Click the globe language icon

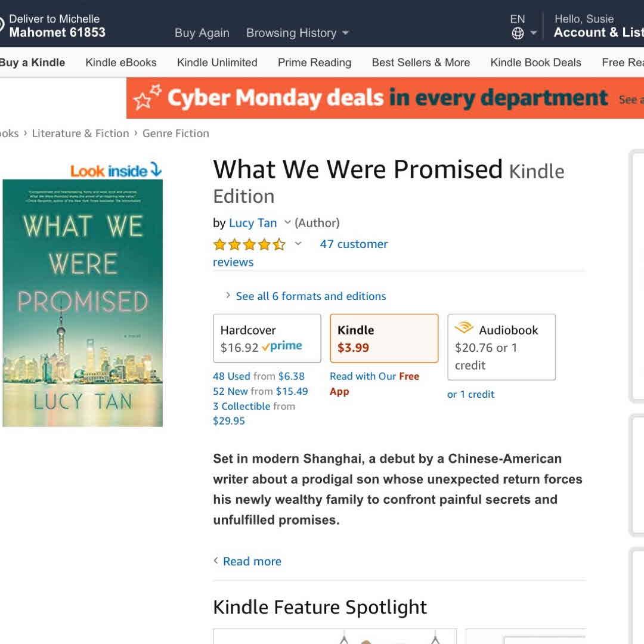click(518, 33)
